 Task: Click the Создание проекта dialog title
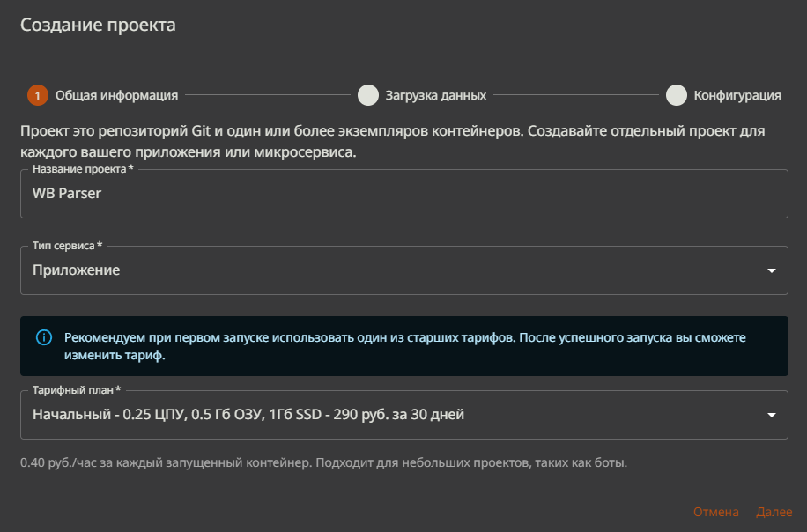98,26
